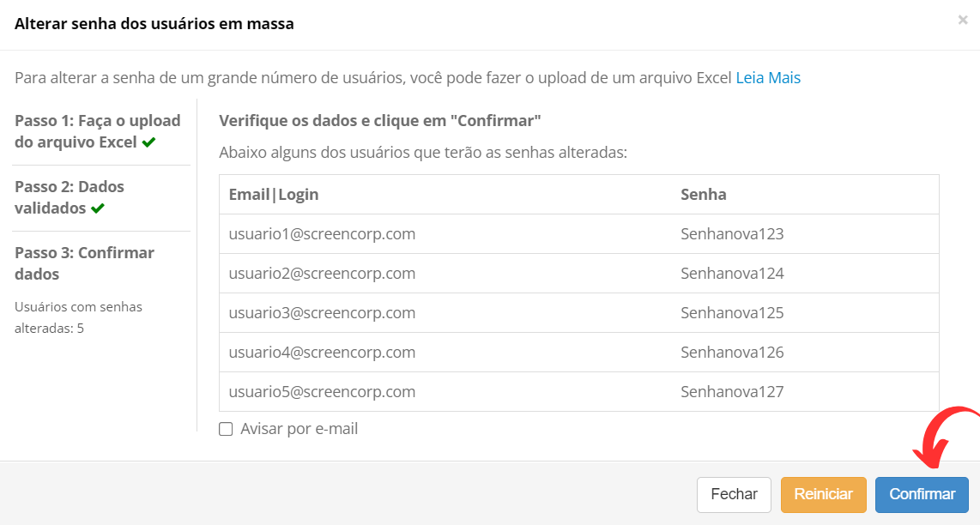980x525 pixels.
Task: Open the Leia Mais link
Action: 768,77
